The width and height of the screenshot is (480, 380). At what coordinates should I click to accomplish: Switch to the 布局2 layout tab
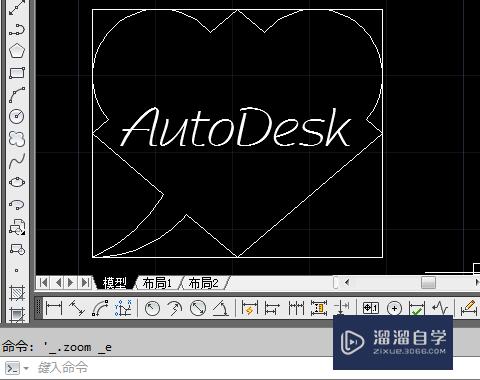203,283
